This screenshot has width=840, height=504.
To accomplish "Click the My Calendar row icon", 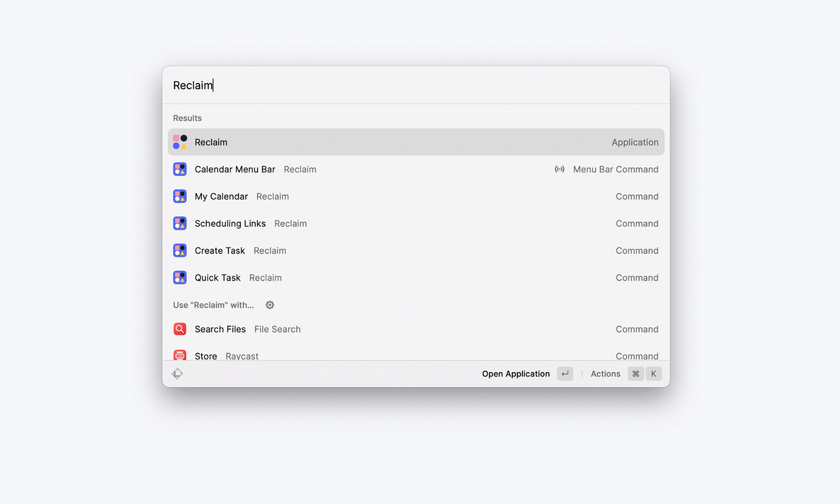I will click(x=180, y=196).
